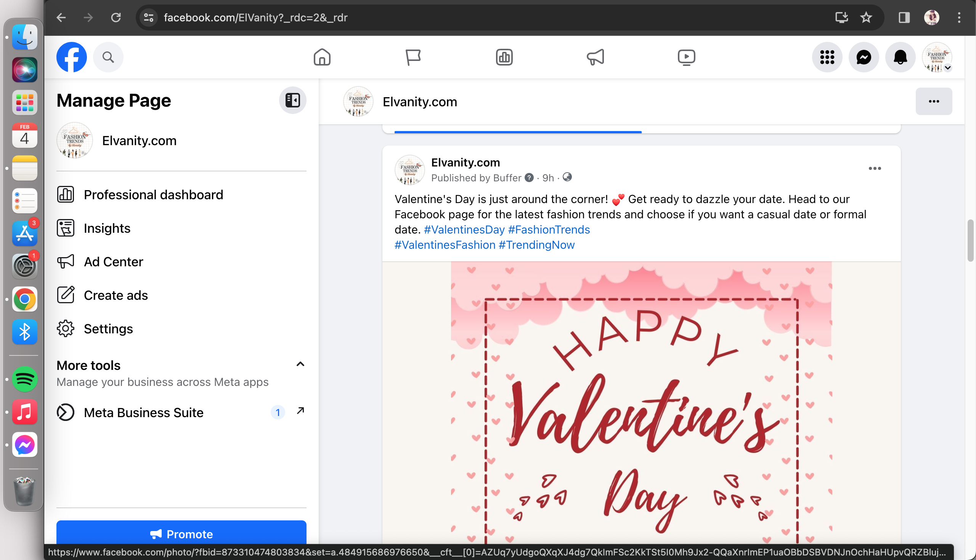Open Facebook search magnifier
This screenshot has width=976, height=560.
[108, 57]
